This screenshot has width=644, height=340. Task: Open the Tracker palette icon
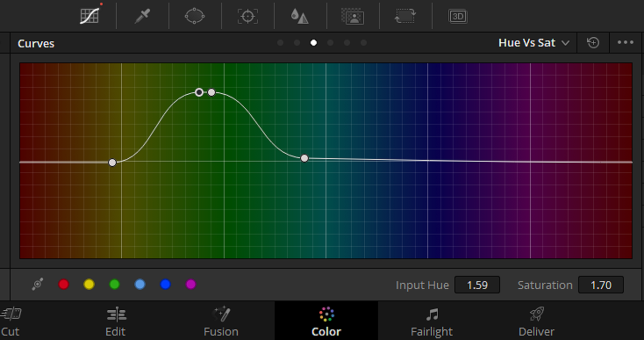click(x=248, y=16)
